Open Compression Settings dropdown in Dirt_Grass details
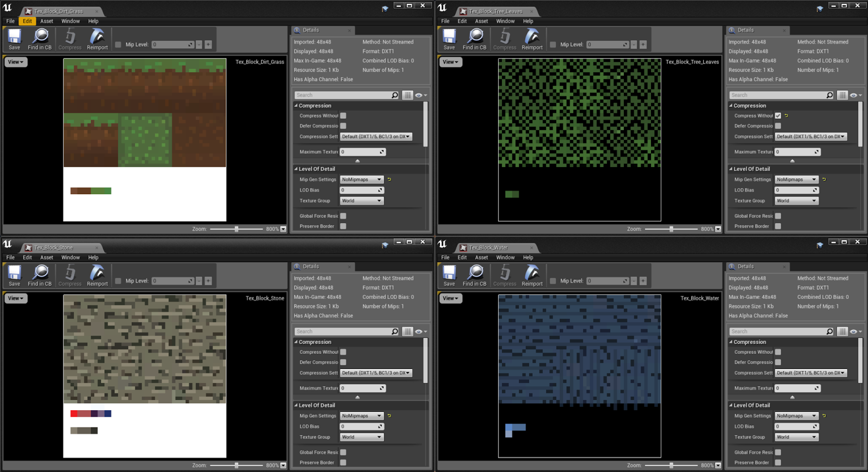868x472 pixels. click(x=376, y=137)
